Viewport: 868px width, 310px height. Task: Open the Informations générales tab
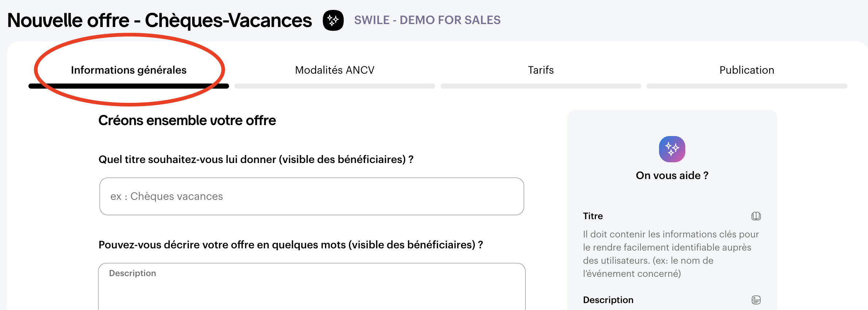click(129, 70)
